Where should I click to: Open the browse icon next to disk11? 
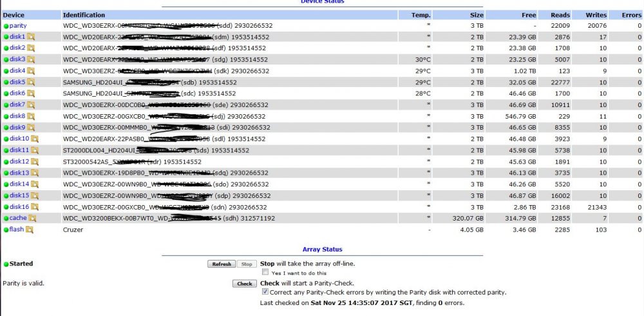click(35, 150)
